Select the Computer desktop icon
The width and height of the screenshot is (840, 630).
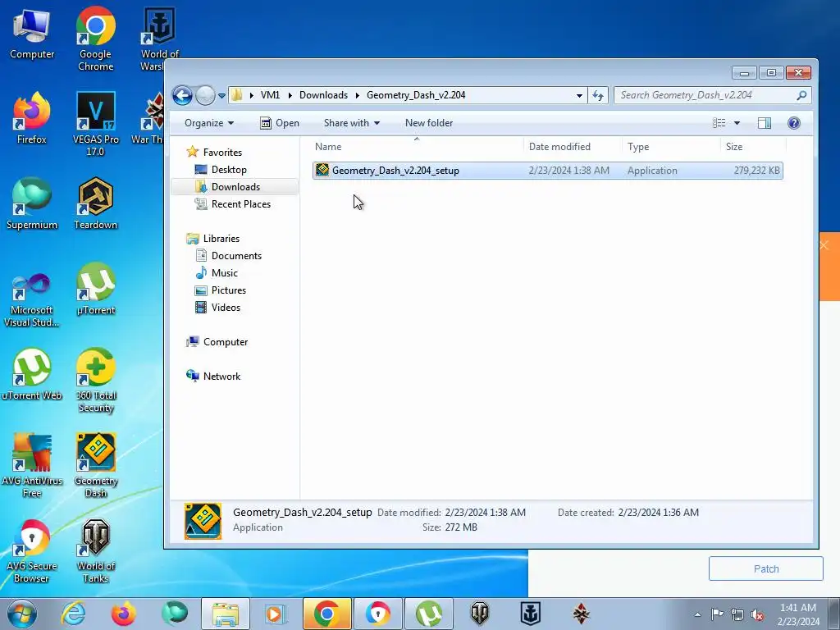pos(32,34)
